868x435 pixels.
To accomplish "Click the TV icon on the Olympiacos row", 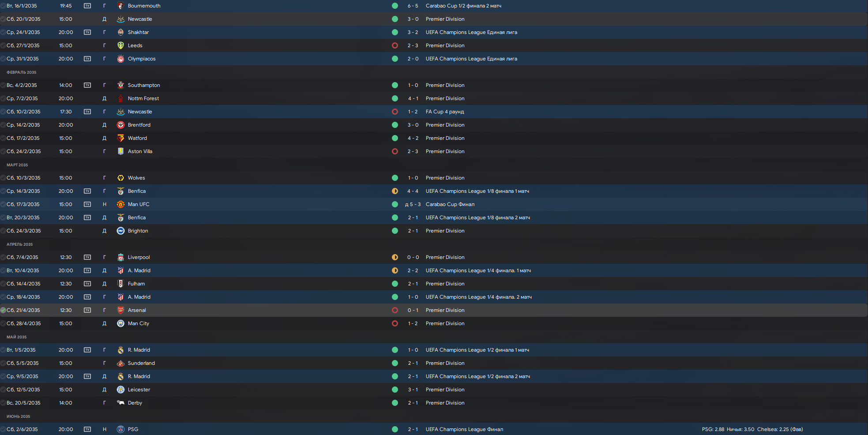I will click(87, 59).
